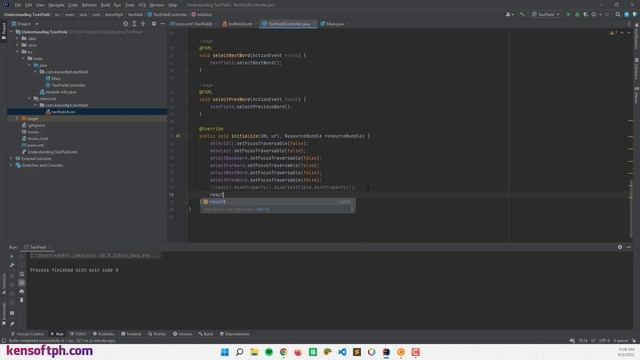Select 'result' completion suggestion
640x360 pixels.
tap(278, 202)
